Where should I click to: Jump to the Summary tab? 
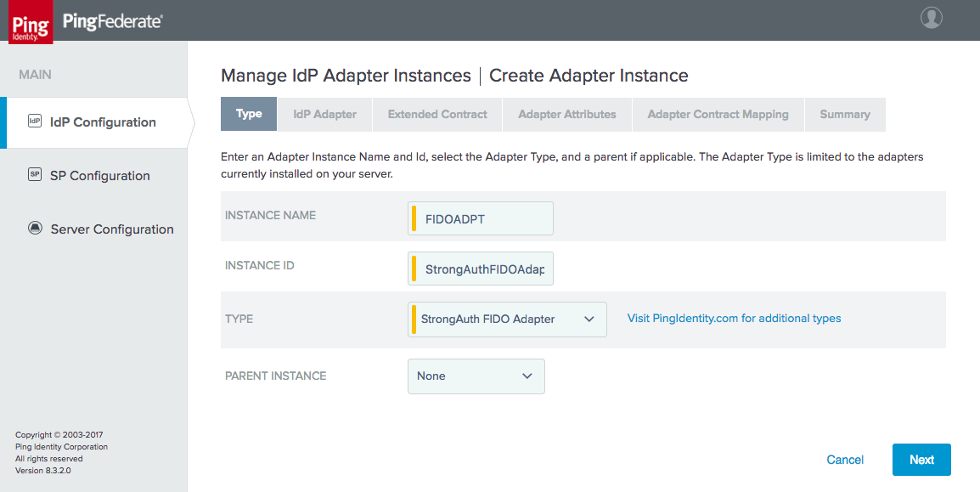[845, 115]
